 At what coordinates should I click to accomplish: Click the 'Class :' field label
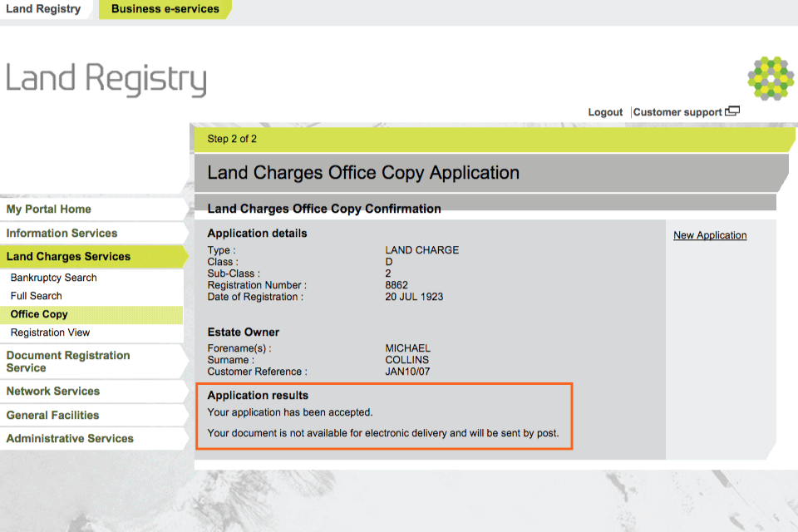coord(223,262)
